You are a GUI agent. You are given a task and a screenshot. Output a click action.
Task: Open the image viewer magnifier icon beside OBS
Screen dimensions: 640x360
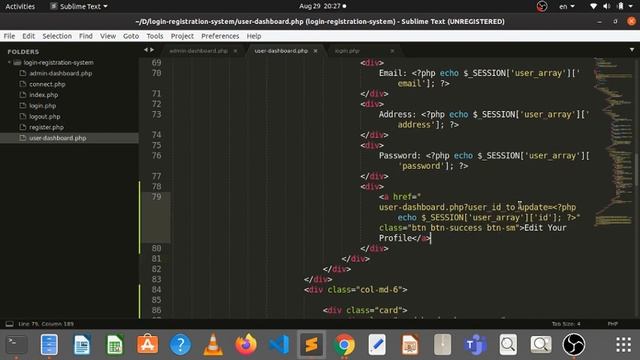(541, 345)
